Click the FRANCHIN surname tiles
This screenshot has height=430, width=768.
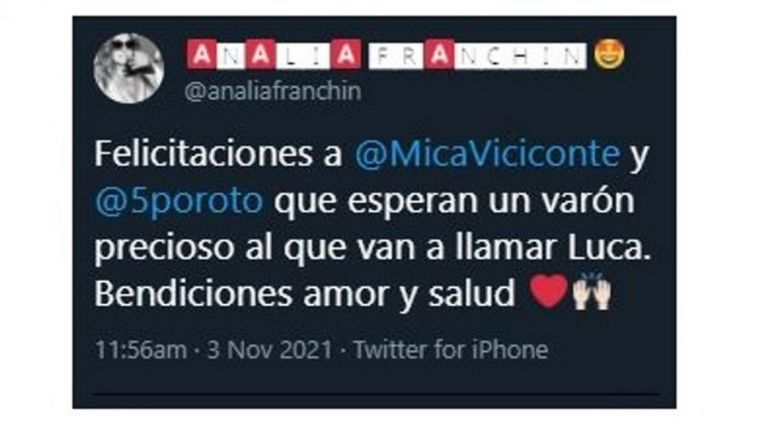pos(478,55)
